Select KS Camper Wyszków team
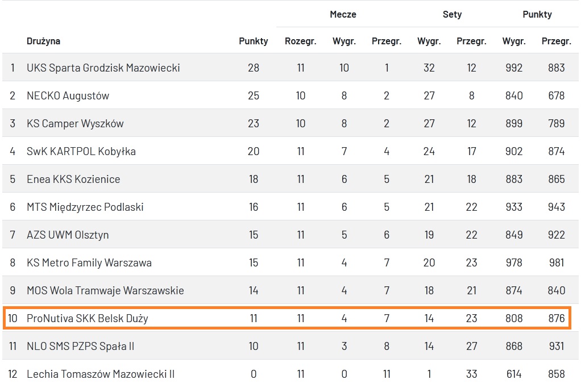 click(75, 123)
